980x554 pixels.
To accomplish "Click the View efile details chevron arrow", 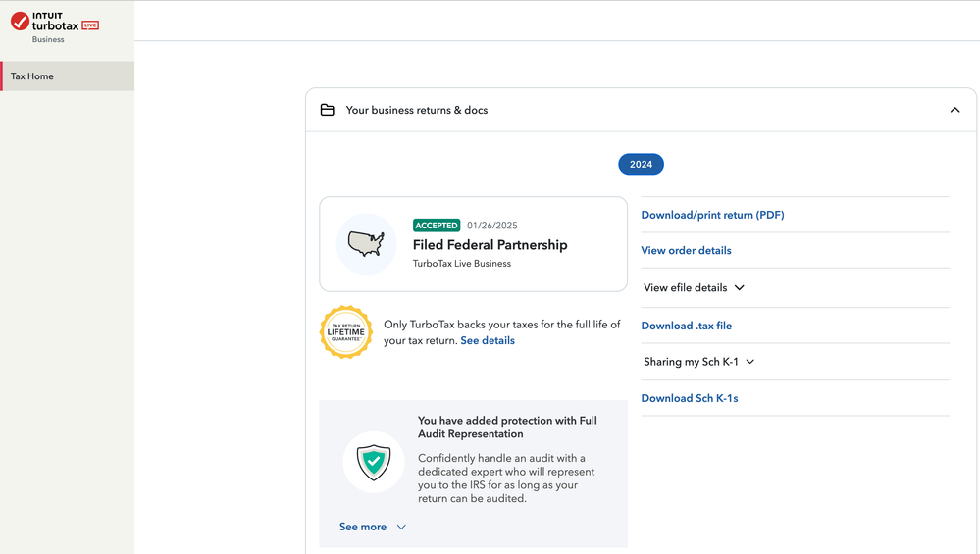I will coord(740,288).
